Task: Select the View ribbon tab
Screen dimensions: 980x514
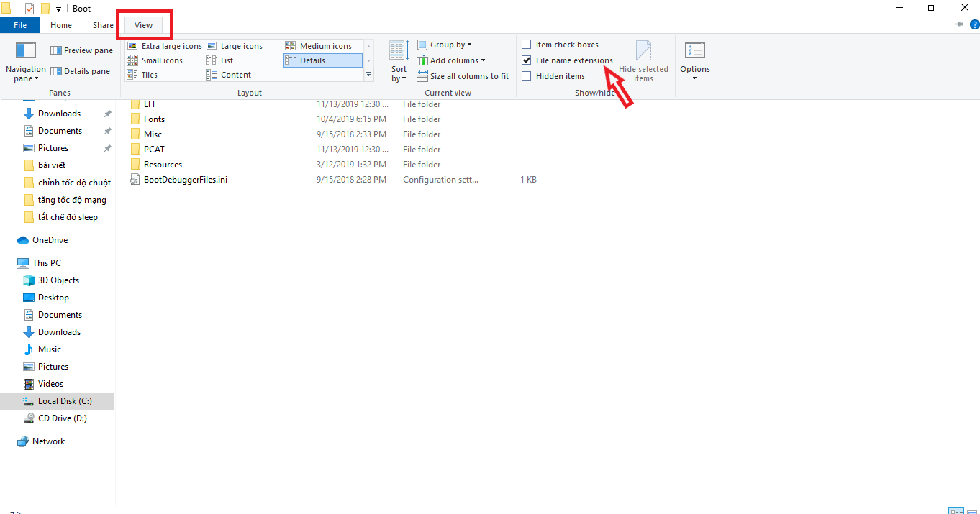Action: click(x=144, y=25)
